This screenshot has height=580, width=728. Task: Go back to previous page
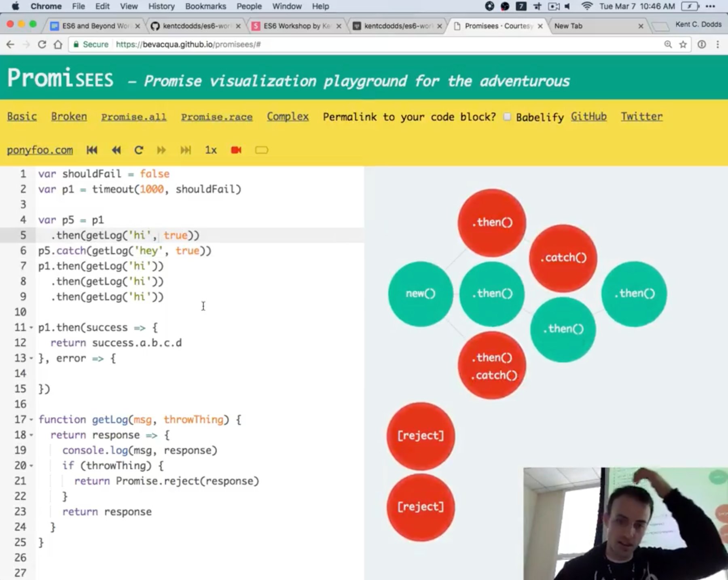(11, 44)
